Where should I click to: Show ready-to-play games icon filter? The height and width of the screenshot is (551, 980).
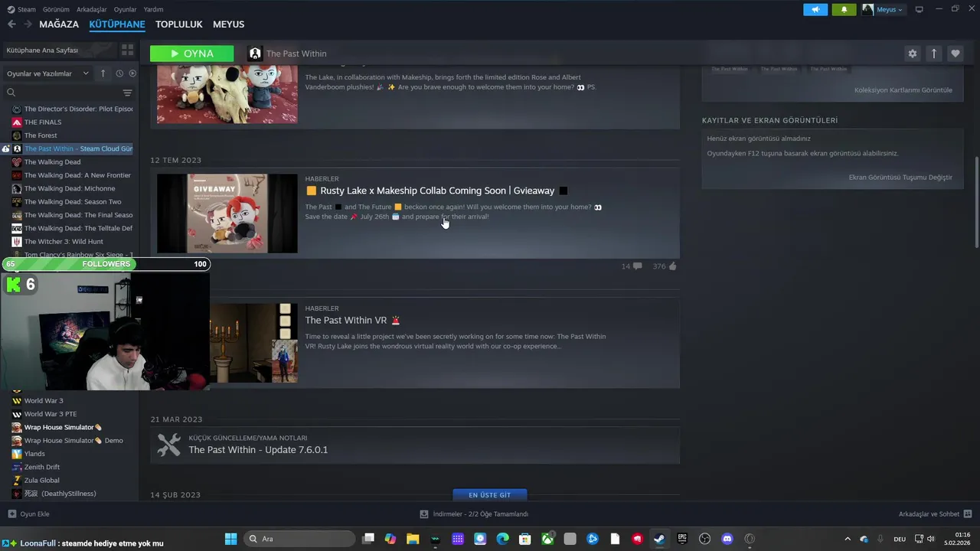pyautogui.click(x=132, y=73)
